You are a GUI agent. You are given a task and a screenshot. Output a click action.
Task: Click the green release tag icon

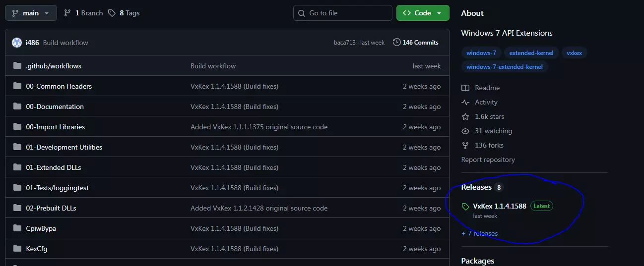pyautogui.click(x=465, y=207)
